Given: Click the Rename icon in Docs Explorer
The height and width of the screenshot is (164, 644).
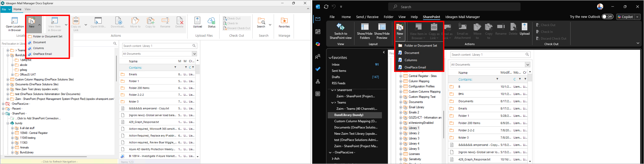Looking at the screenshot, I should [165, 23].
